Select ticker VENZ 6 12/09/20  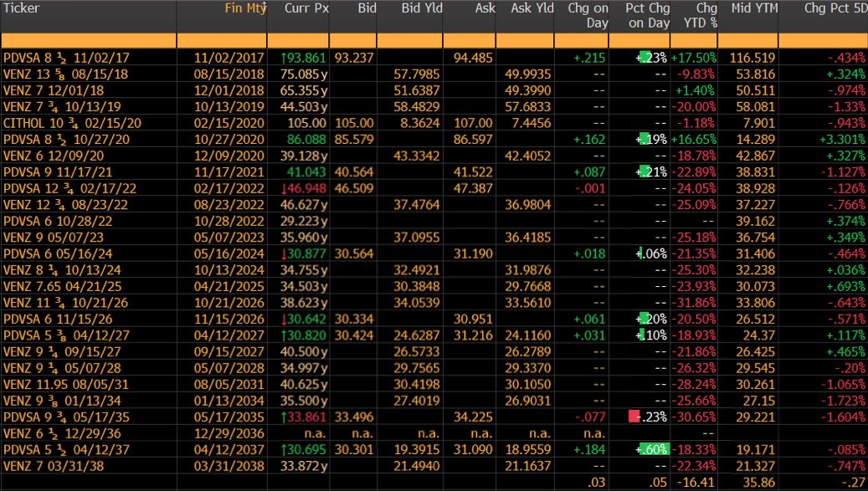(53, 156)
